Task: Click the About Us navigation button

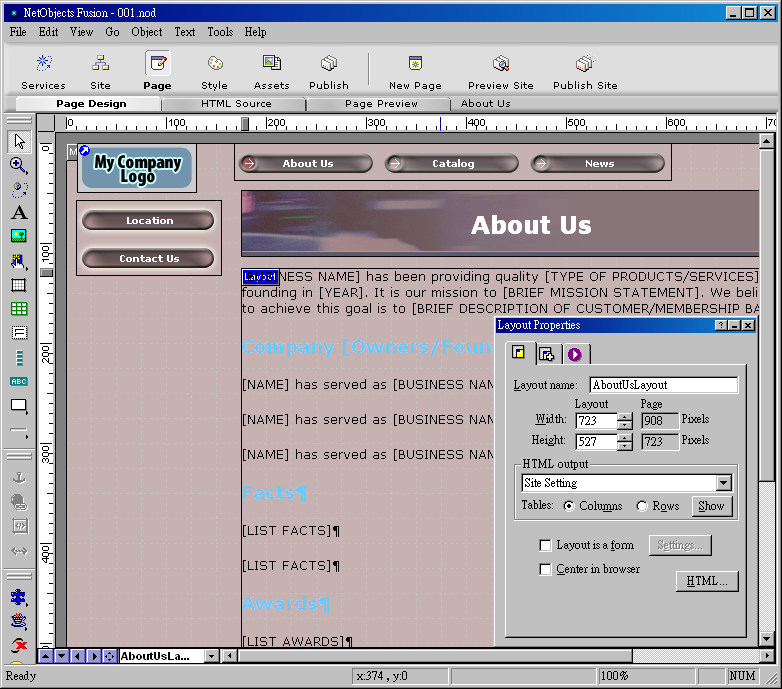Action: [306, 164]
